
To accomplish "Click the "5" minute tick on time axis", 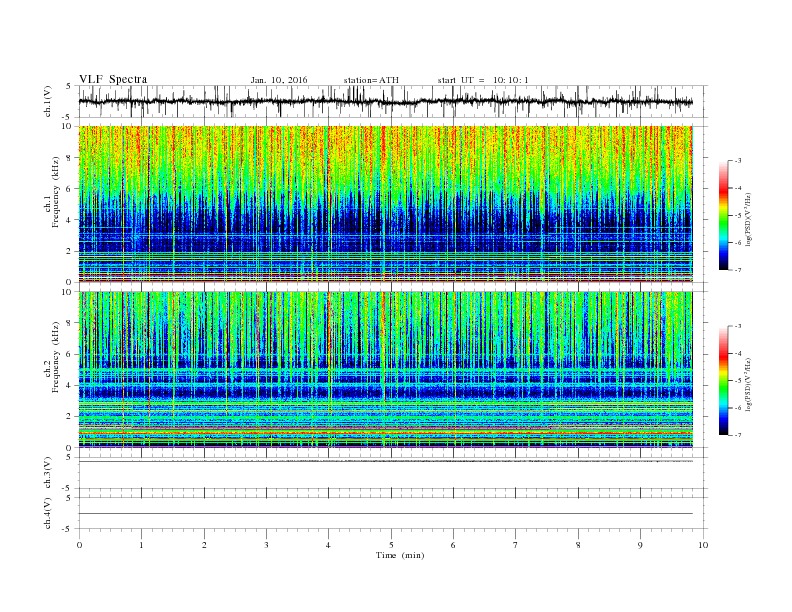I will pos(391,545).
